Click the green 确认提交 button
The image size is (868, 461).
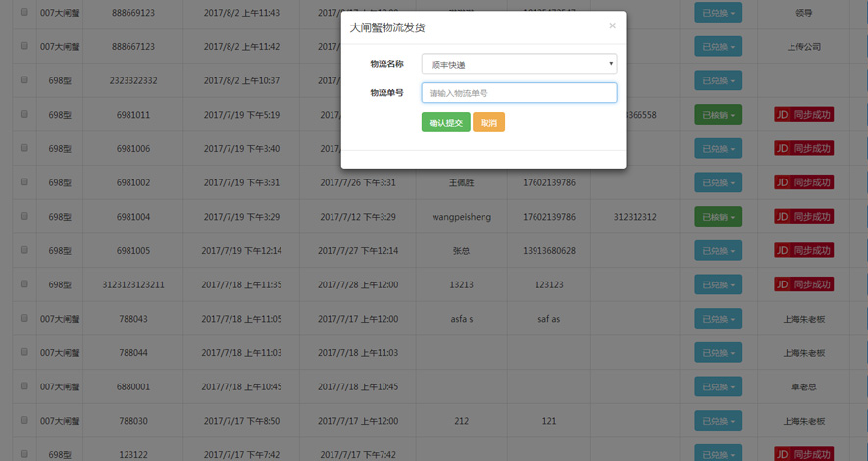tap(445, 123)
